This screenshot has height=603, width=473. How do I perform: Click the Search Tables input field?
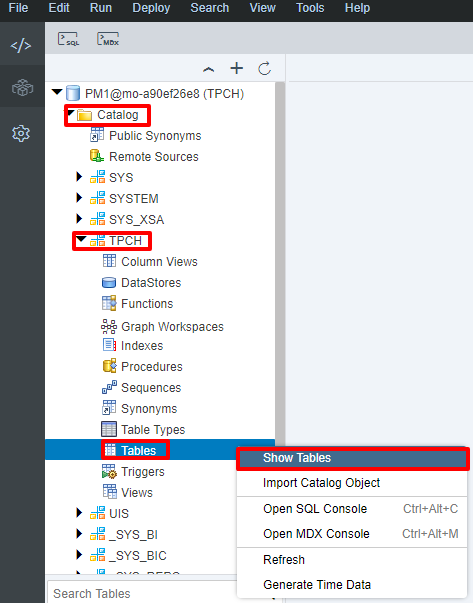pos(142,593)
